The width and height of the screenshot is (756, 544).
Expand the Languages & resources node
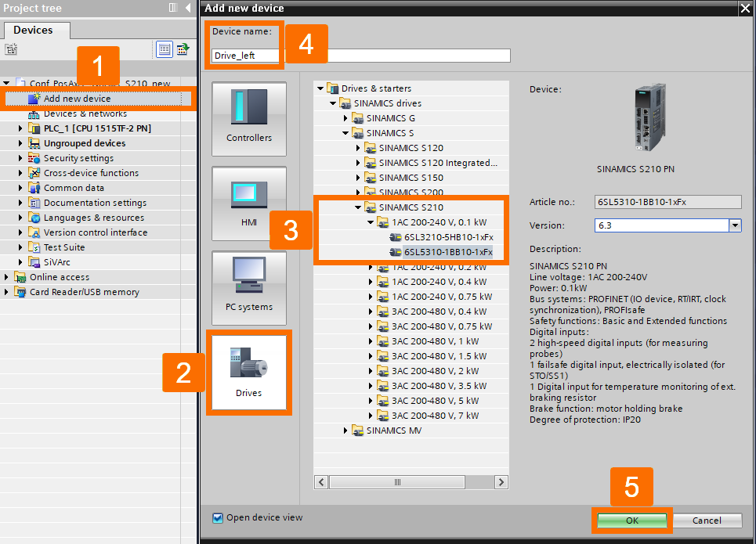click(20, 218)
